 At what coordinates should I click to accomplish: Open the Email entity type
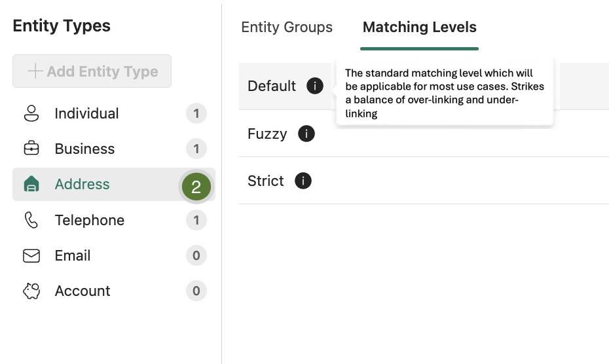pyautogui.click(x=114, y=255)
